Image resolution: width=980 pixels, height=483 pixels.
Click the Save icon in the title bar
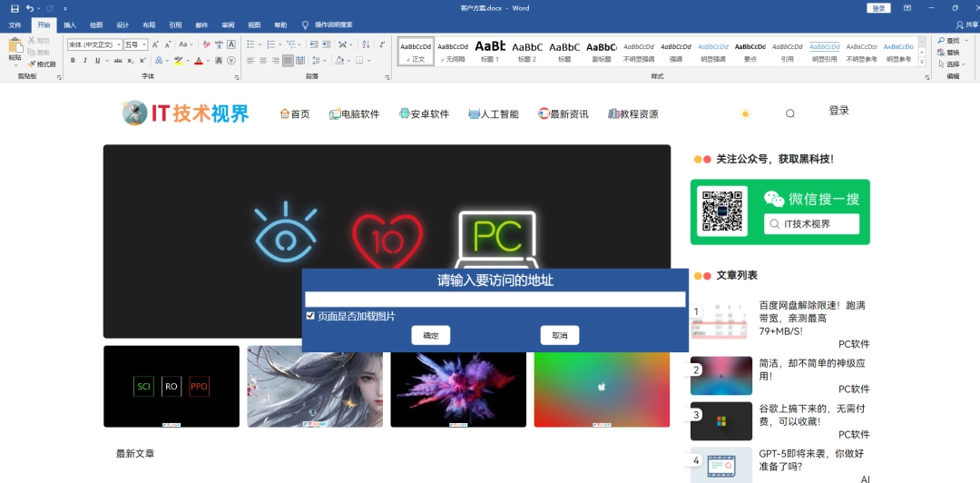[15, 8]
